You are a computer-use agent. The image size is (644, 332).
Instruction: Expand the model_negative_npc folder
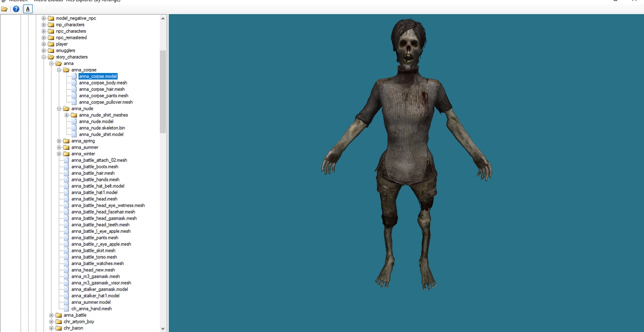pyautogui.click(x=44, y=18)
